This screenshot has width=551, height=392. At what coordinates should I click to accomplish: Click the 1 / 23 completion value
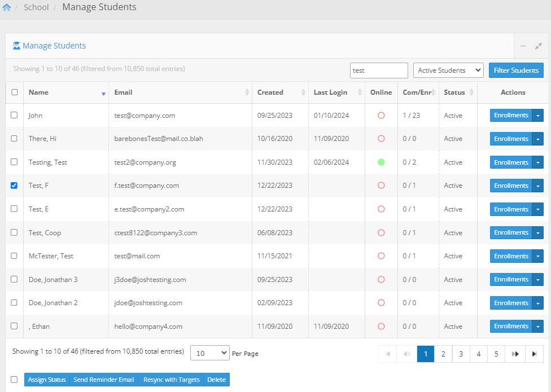pos(411,116)
